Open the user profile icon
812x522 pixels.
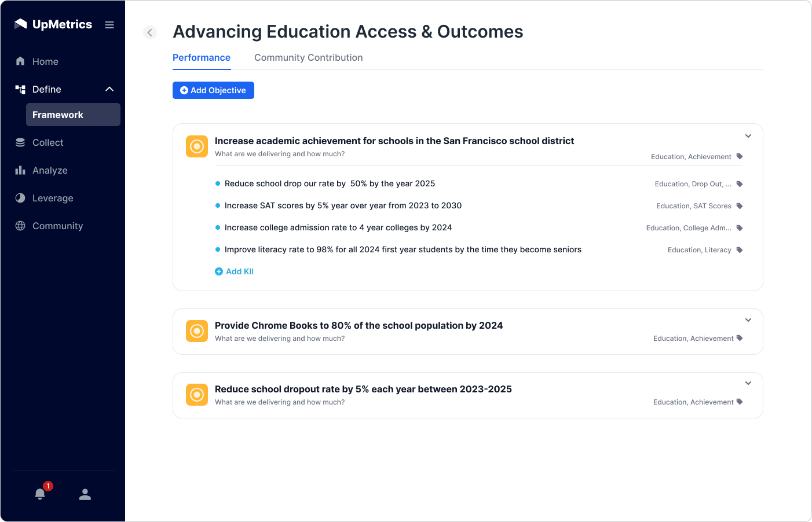(85, 494)
